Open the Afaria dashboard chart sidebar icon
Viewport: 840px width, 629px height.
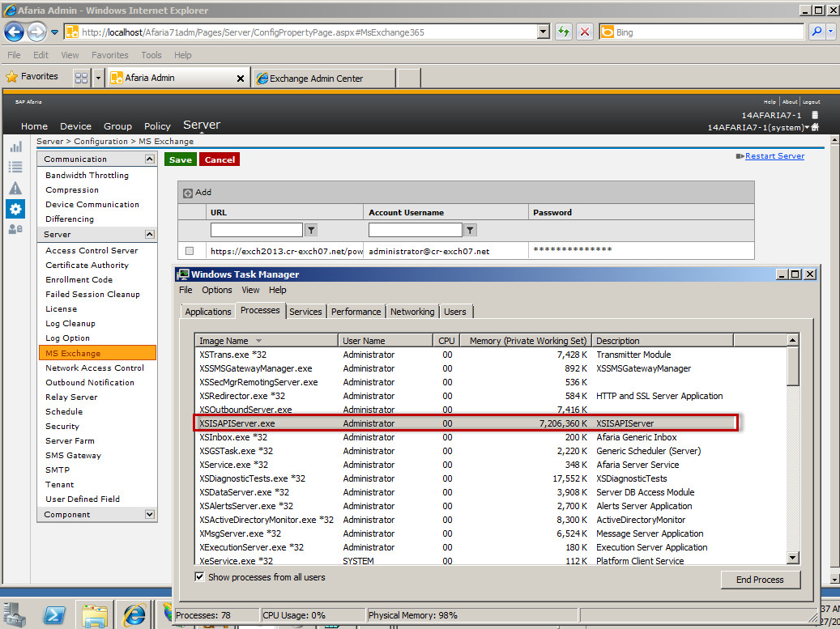click(x=15, y=147)
